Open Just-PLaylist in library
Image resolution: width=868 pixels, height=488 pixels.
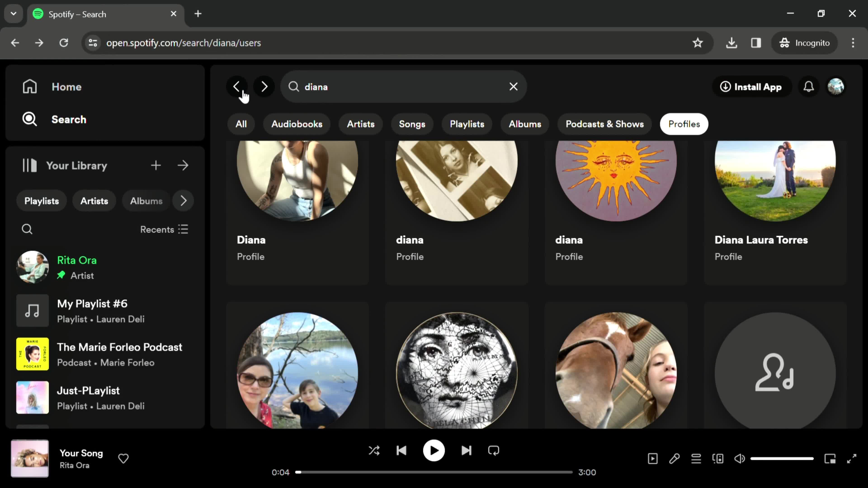pyautogui.click(x=105, y=397)
